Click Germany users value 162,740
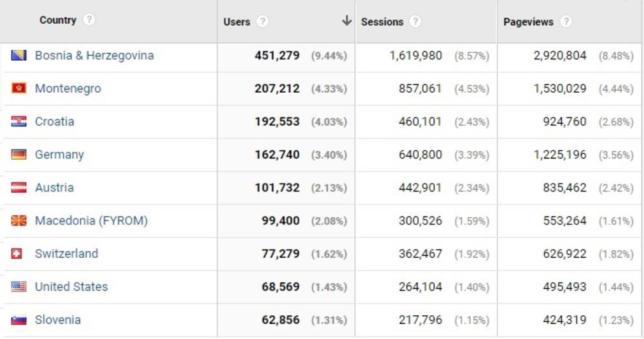 (x=277, y=155)
